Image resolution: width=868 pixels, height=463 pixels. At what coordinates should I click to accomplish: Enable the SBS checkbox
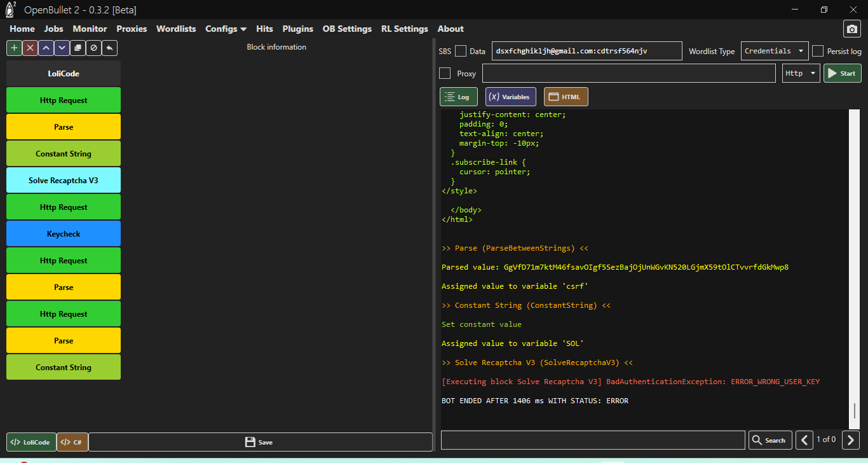coord(461,52)
